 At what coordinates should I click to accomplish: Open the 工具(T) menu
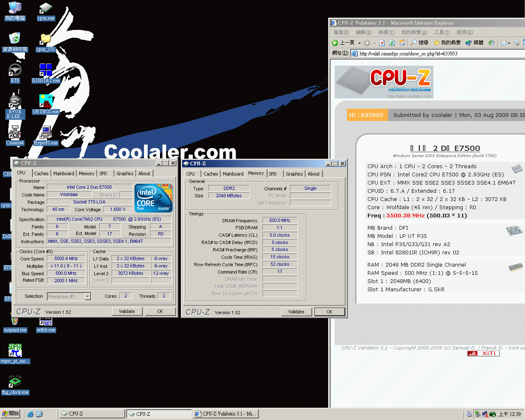(x=442, y=32)
